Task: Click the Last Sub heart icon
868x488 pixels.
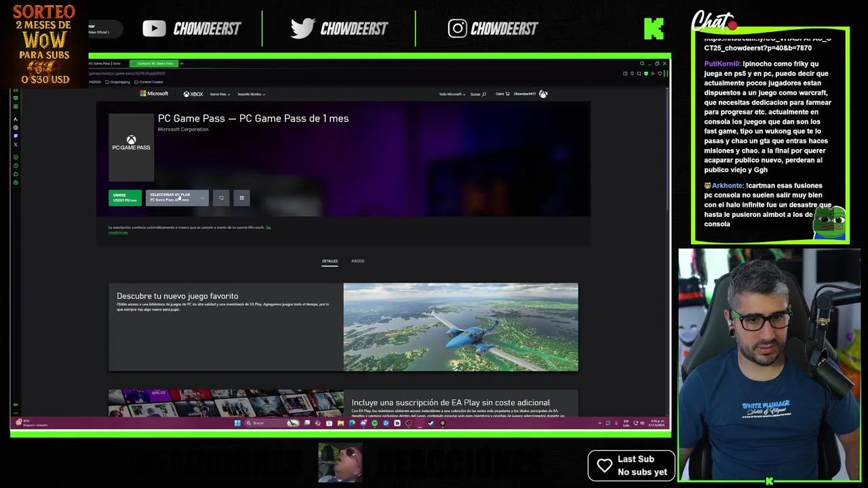Action: click(604, 466)
